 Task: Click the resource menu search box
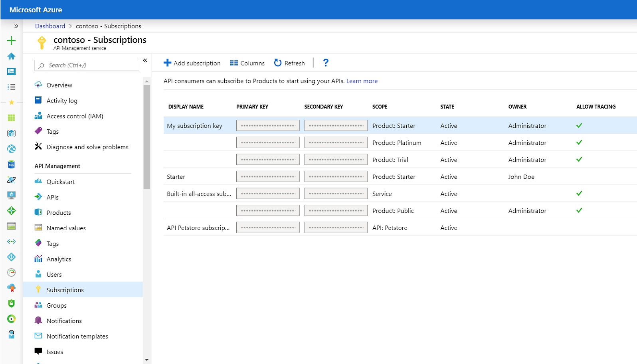click(x=87, y=65)
